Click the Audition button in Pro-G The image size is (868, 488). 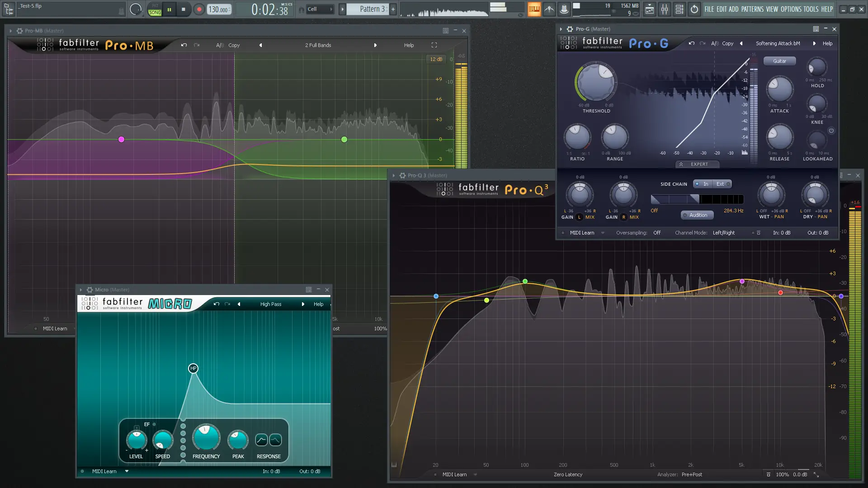click(697, 215)
